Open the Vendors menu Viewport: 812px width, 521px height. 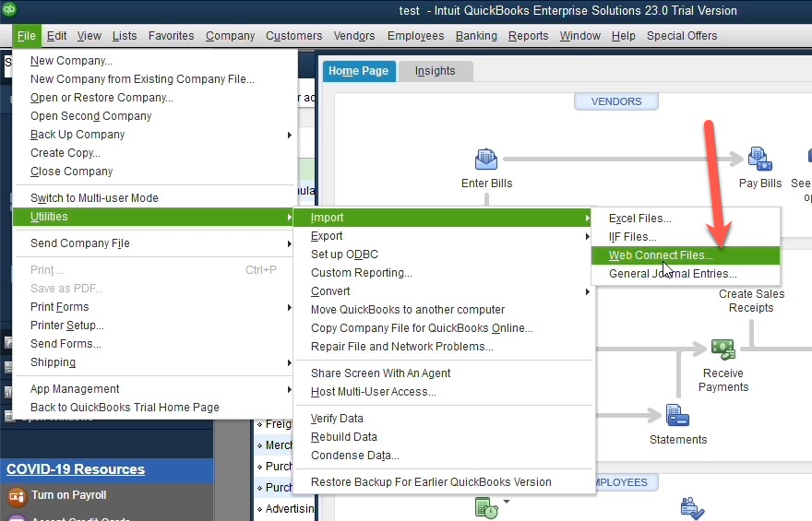(x=354, y=36)
